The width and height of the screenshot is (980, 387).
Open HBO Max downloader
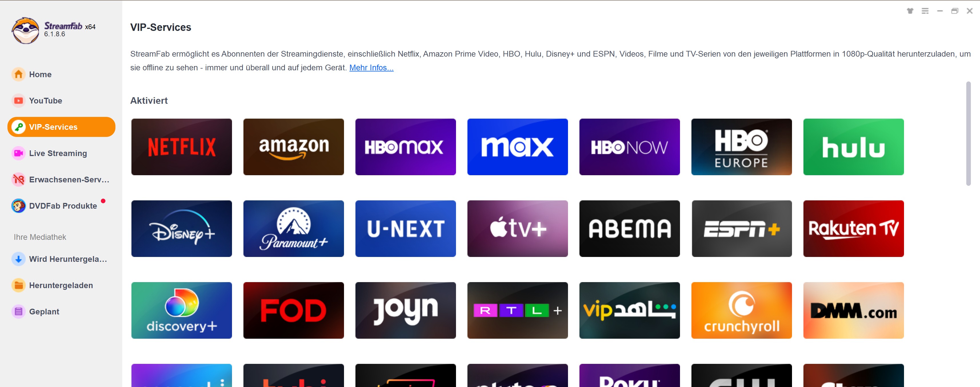[x=406, y=146]
